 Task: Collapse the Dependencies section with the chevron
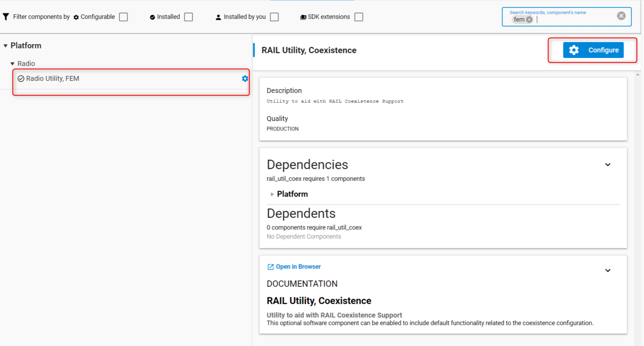coord(608,165)
